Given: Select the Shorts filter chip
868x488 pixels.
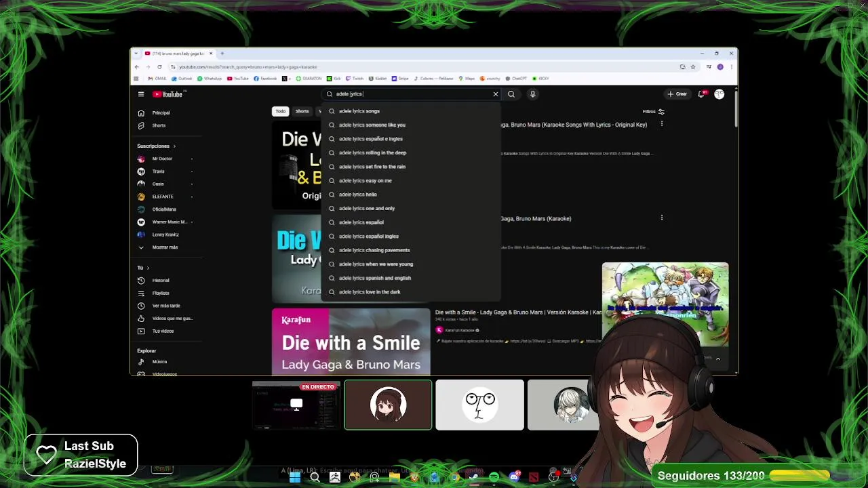Looking at the screenshot, I should [302, 111].
